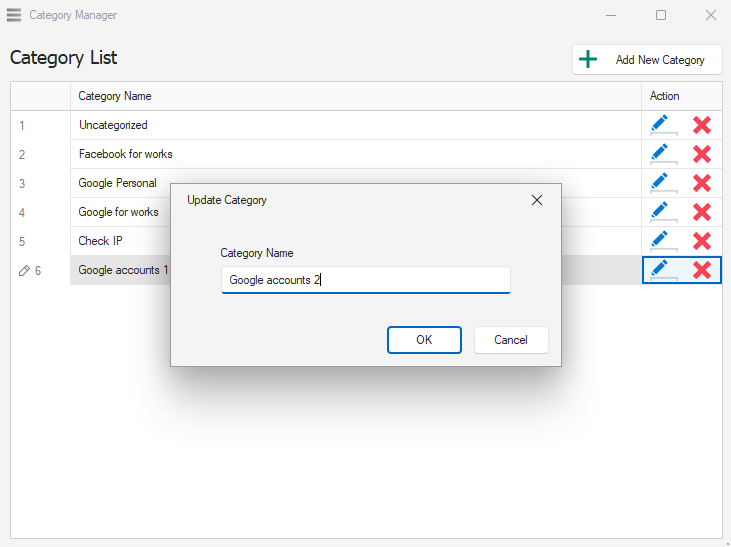Viewport: 731px width, 547px height.
Task: Cancel the Update Category dialog
Action: click(x=511, y=340)
